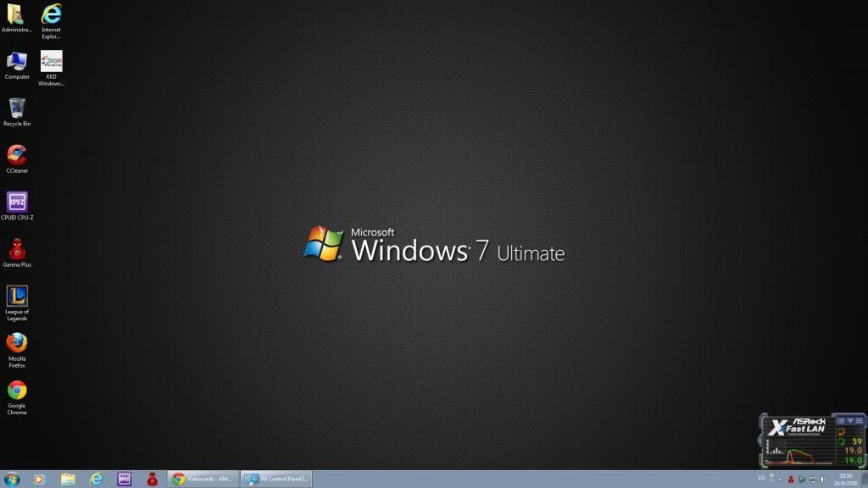Click the orange 19.0 reading in XFast LAN
The width and height of the screenshot is (868, 488).
(853, 451)
